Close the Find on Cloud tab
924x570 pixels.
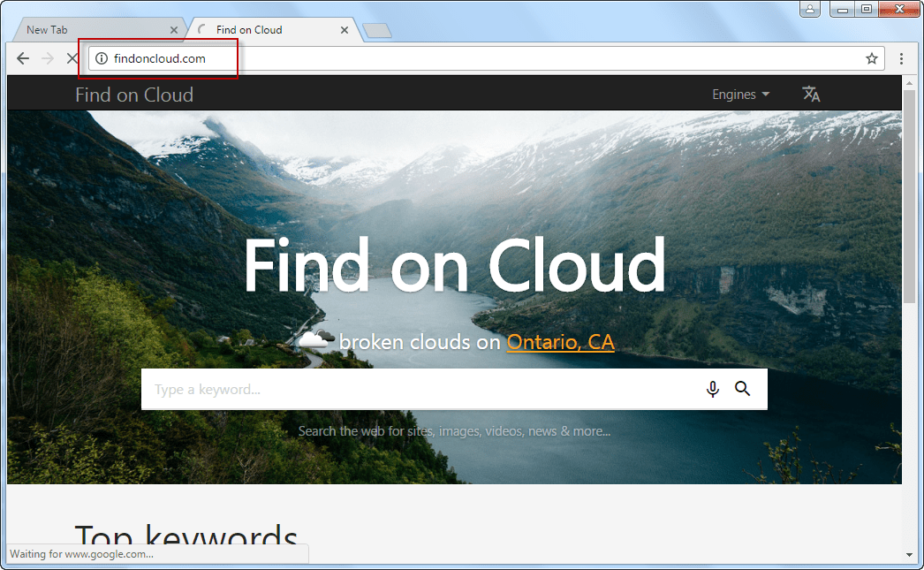(345, 30)
